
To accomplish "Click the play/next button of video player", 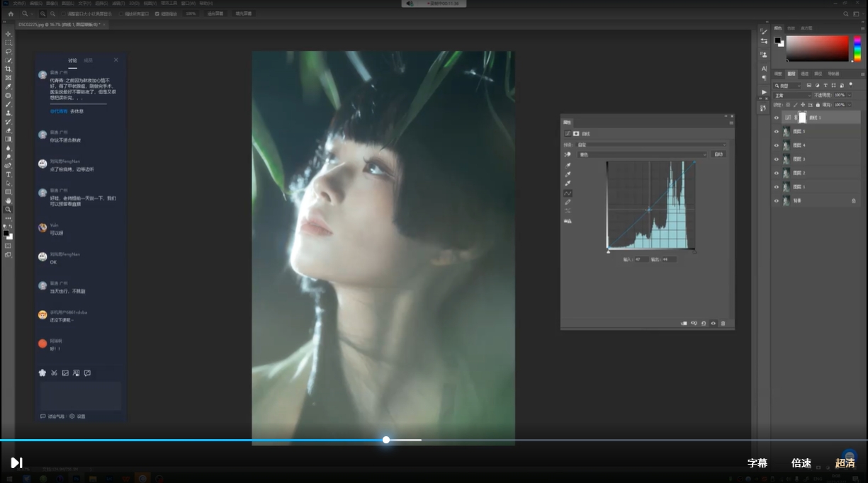I will coord(16,463).
